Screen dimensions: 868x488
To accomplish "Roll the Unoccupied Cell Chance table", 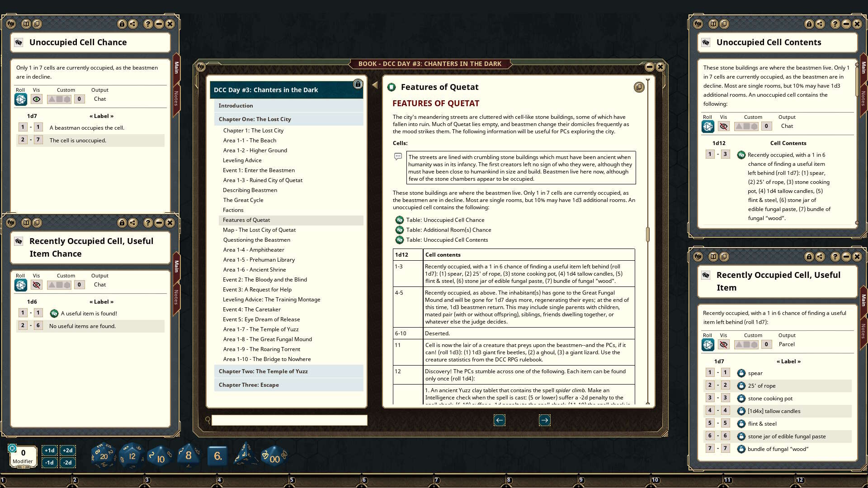I will point(21,99).
